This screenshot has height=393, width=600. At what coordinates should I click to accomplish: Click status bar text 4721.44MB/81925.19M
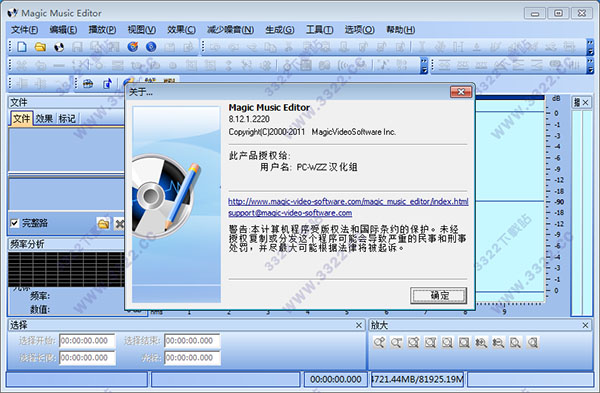coord(417,379)
